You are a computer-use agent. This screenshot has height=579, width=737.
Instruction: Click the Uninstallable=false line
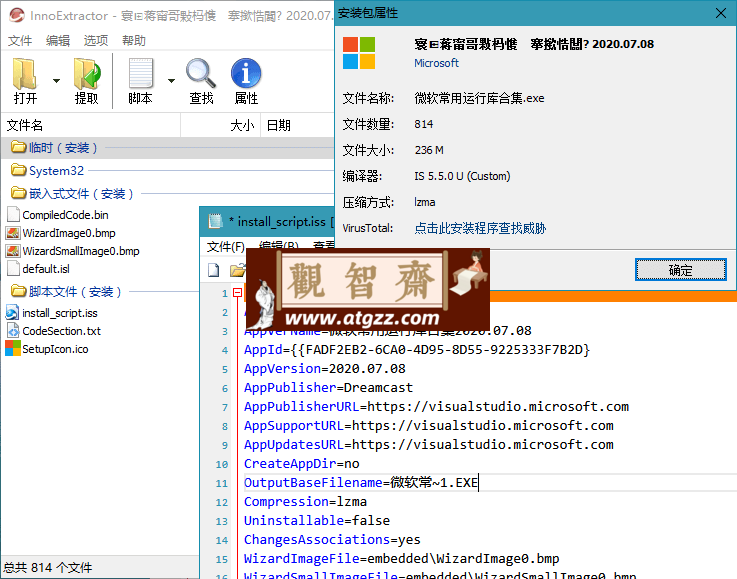tap(317, 521)
